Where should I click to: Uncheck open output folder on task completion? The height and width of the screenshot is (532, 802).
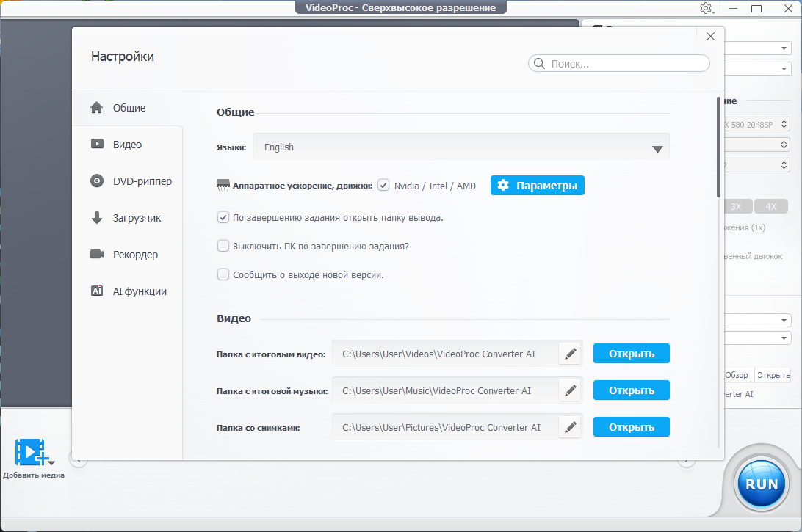coord(223,217)
